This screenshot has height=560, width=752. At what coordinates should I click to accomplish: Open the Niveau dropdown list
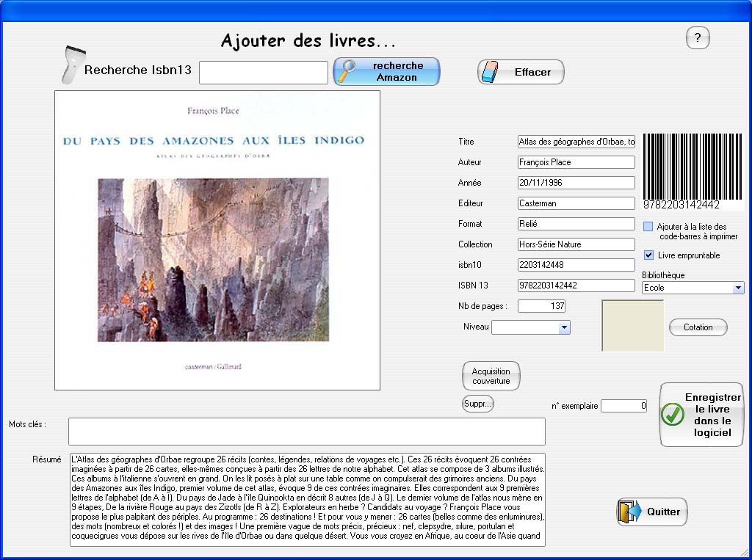click(x=563, y=327)
